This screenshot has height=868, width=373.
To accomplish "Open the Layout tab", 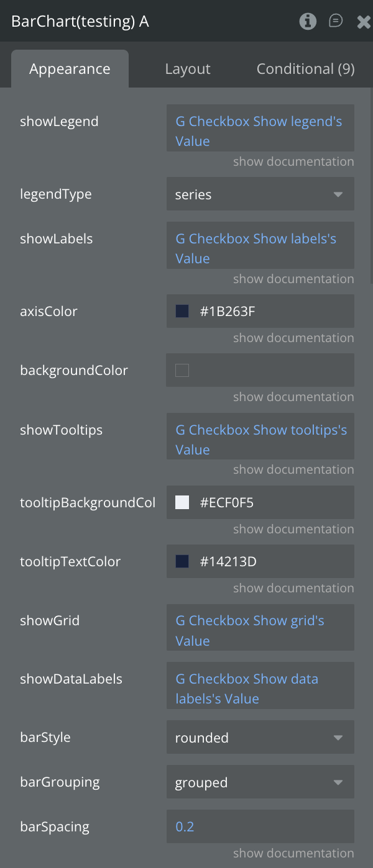I will pos(188,69).
